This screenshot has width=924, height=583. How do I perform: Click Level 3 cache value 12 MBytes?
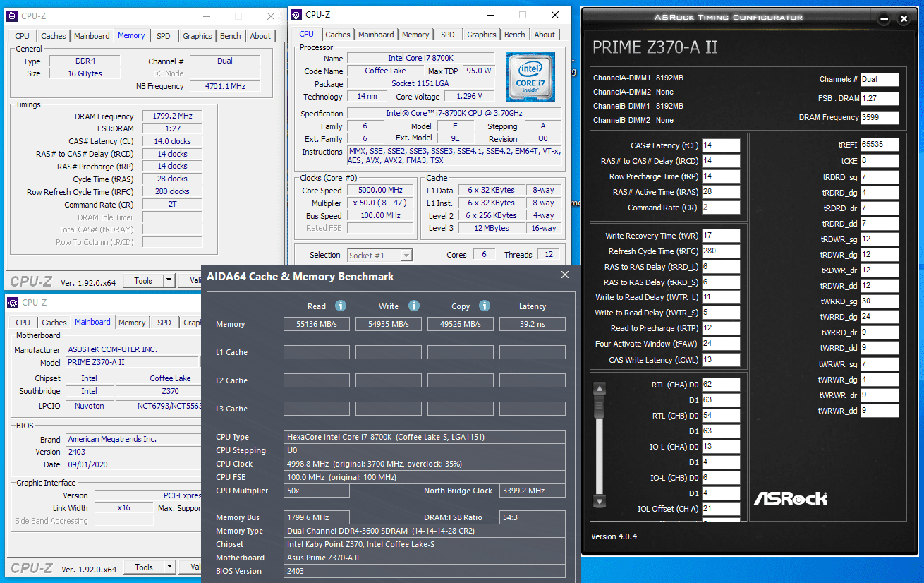492,228
